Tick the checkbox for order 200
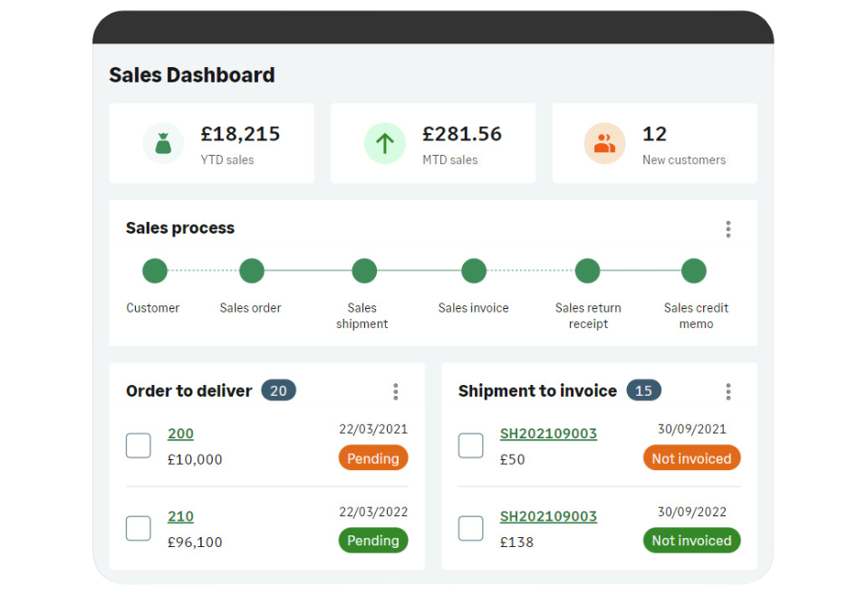868x596 pixels. click(139, 446)
